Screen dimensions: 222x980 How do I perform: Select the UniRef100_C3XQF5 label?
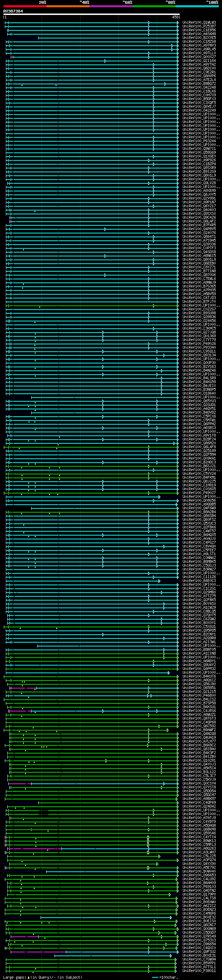click(x=199, y=103)
